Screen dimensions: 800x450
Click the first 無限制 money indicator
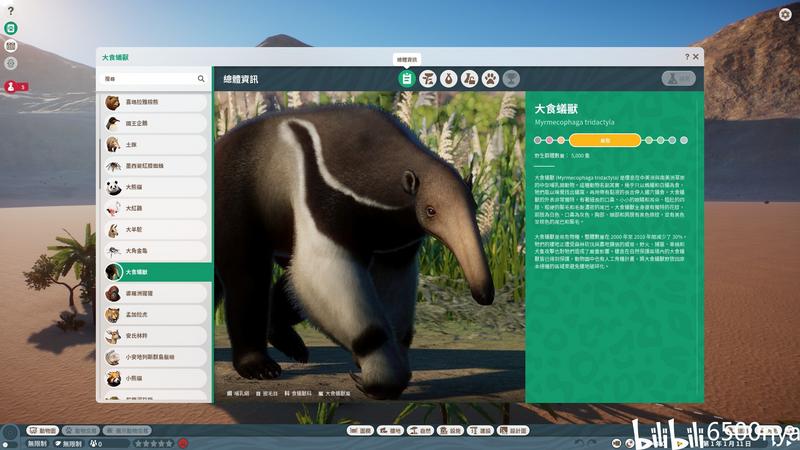click(x=37, y=443)
